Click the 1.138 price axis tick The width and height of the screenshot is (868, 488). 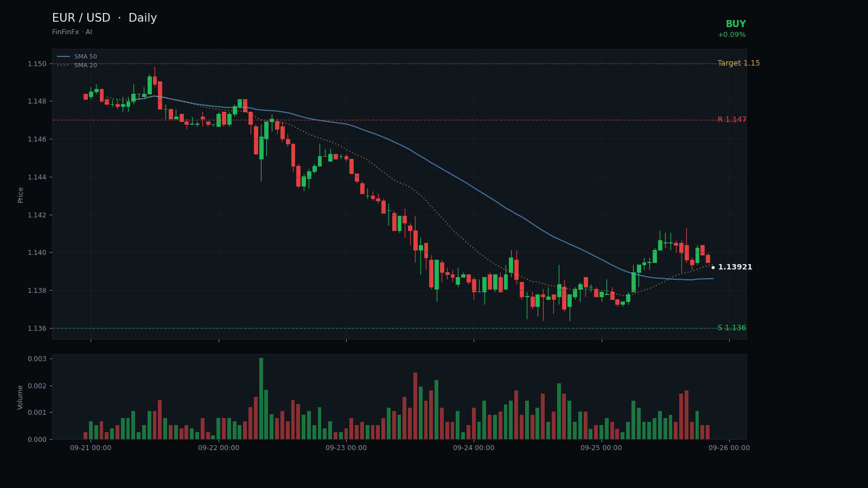[37, 291]
